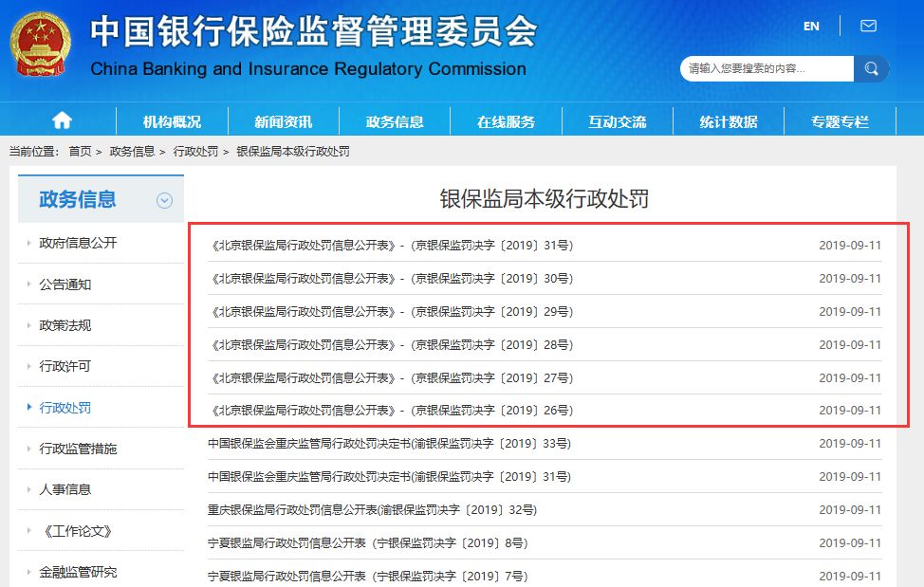Open the 在线服务 menu
Image resolution: width=924 pixels, height=587 pixels.
pyautogui.click(x=507, y=122)
